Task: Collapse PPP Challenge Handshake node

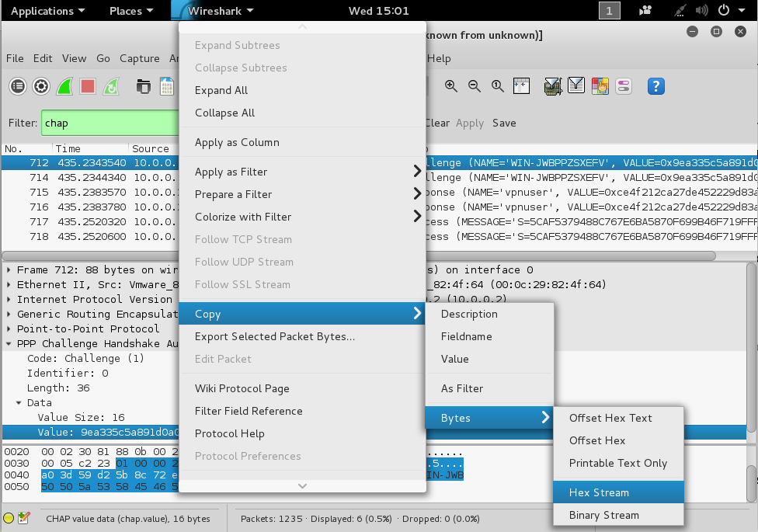Action: [x=9, y=344]
